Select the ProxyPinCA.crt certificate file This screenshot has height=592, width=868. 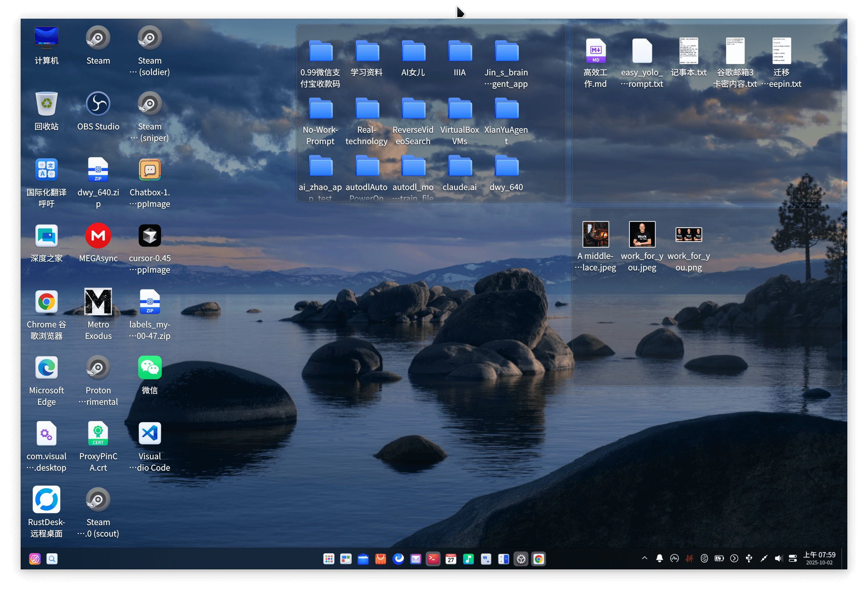(x=98, y=434)
